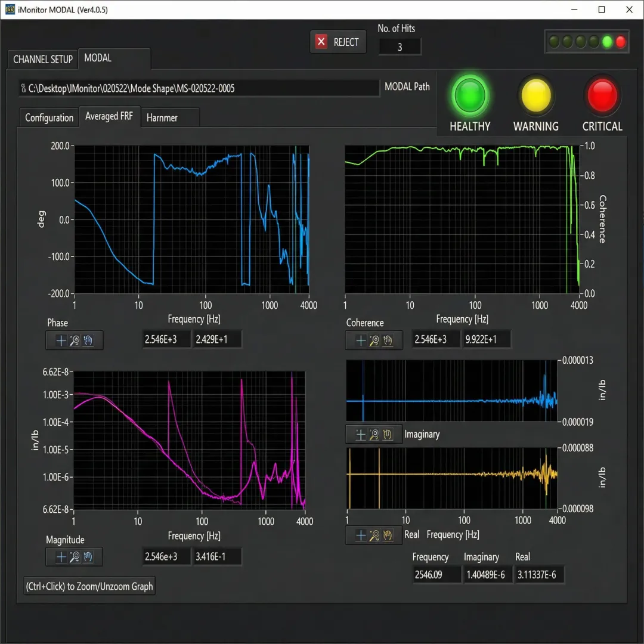The image size is (644, 644).
Task: Select the Magnitude graph pan hand tool
Action: coord(88,557)
